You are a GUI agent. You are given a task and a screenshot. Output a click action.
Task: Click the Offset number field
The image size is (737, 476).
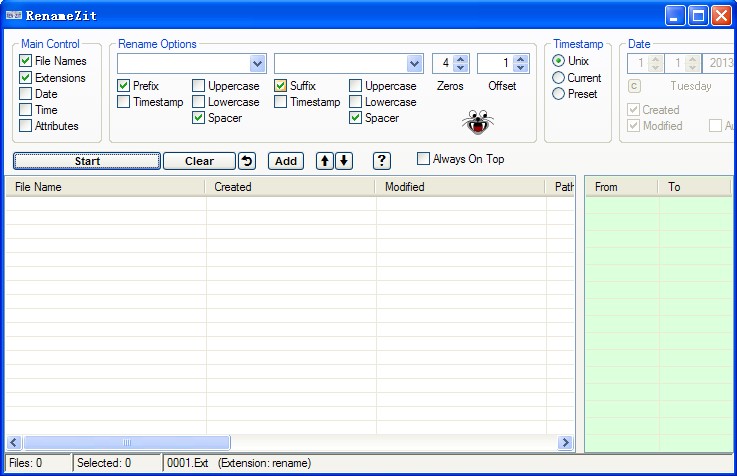495,63
